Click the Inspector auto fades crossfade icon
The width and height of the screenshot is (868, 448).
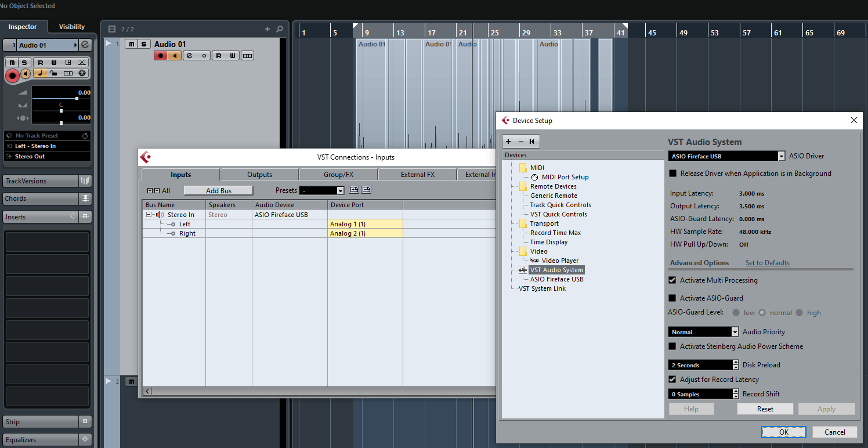82,63
